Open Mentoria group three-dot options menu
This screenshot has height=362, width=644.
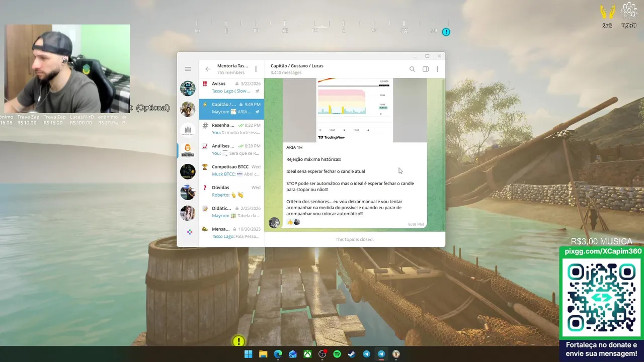[256, 69]
